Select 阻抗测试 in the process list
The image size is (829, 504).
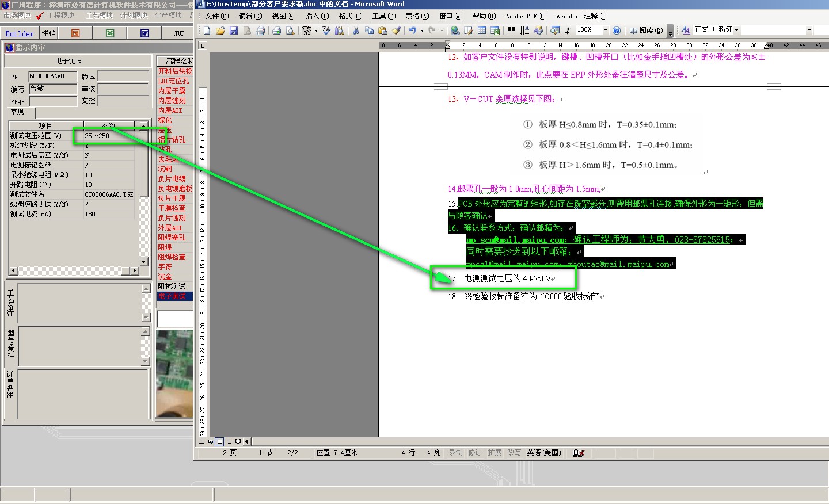click(x=175, y=287)
